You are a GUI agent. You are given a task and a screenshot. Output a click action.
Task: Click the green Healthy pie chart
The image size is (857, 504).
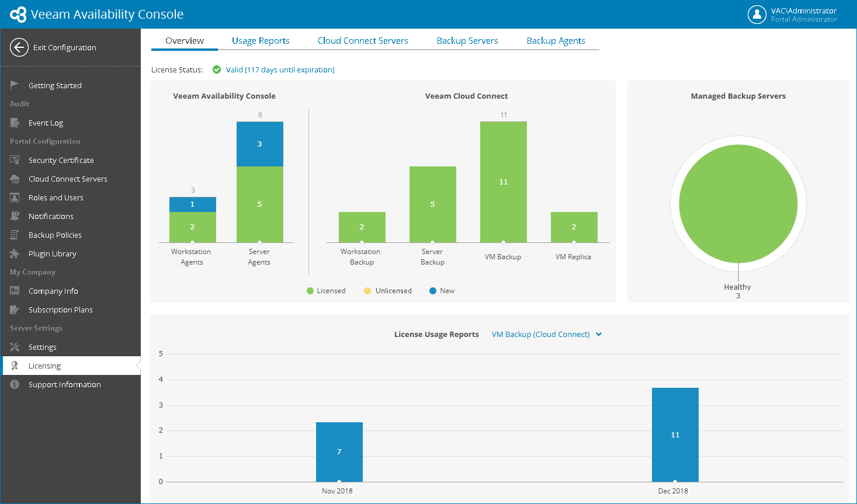[738, 204]
